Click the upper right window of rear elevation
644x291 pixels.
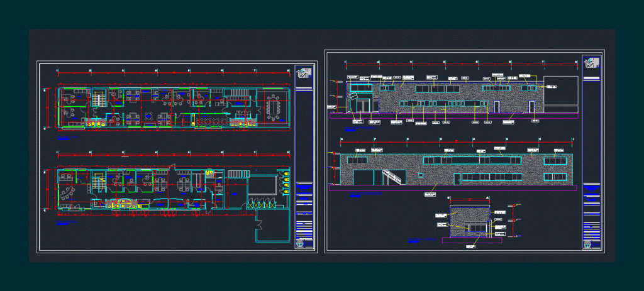pyautogui.click(x=555, y=161)
